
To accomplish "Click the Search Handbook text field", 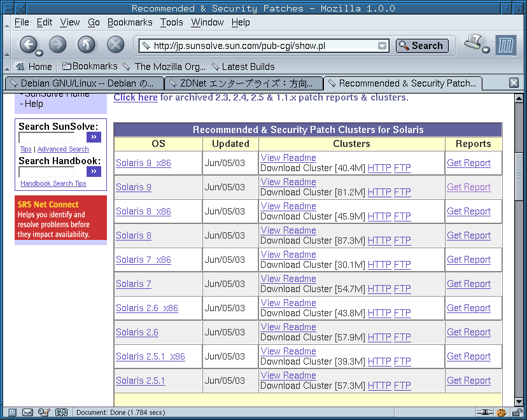I will (x=46, y=172).
